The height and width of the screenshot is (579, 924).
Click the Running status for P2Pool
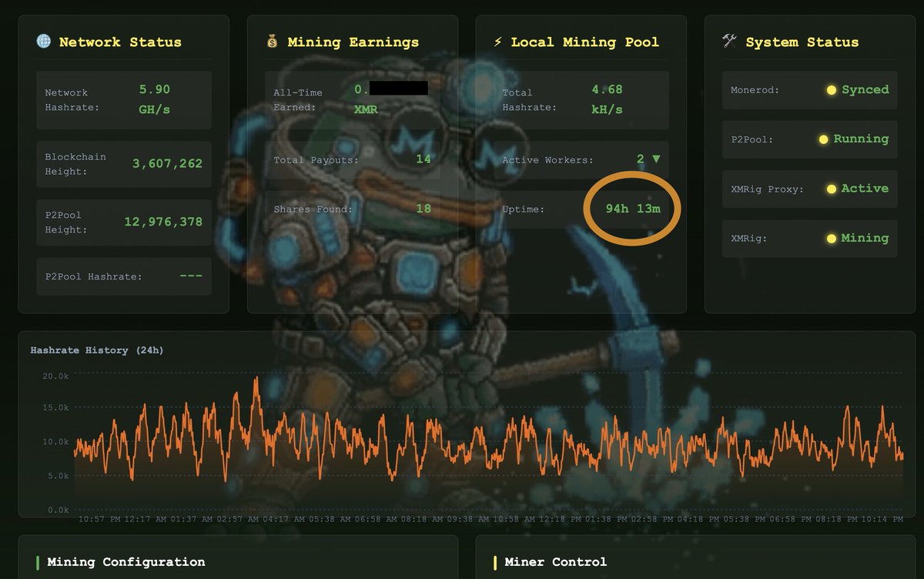(861, 139)
